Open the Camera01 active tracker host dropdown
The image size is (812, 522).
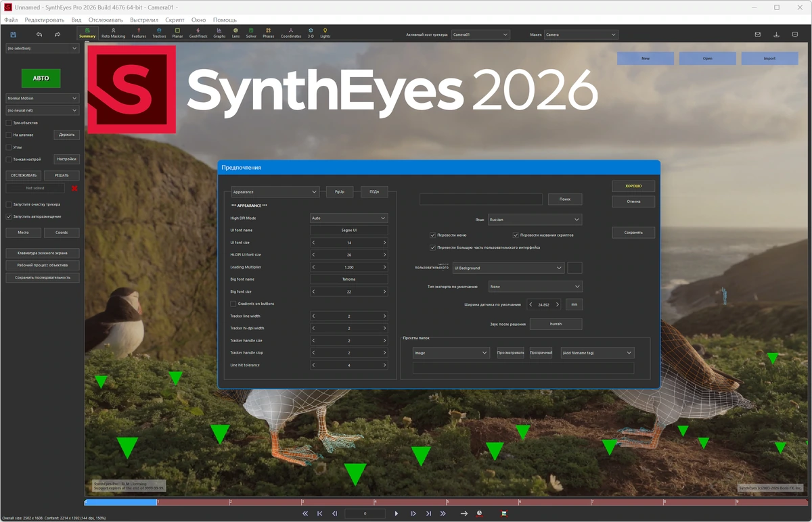pyautogui.click(x=480, y=34)
